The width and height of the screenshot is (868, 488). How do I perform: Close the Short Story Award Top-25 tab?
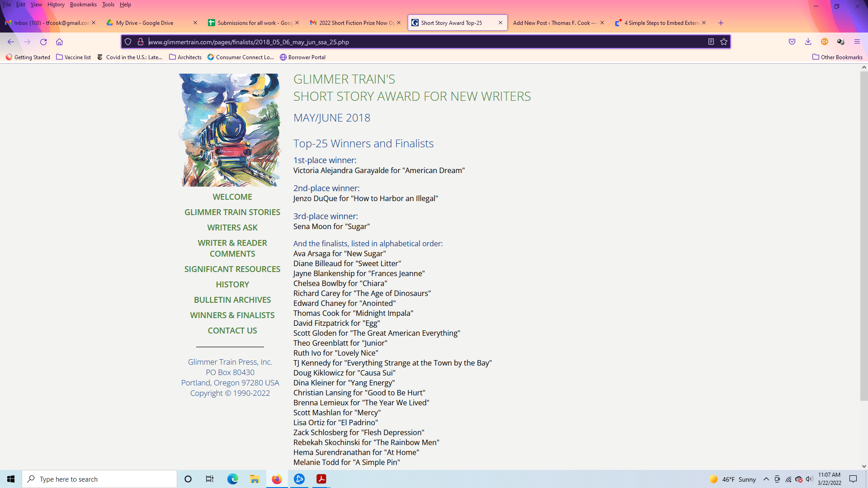(500, 23)
